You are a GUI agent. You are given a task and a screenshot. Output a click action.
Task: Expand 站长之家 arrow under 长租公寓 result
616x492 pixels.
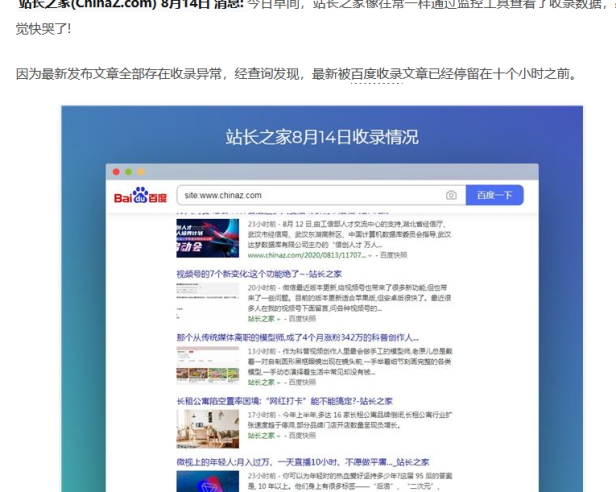[x=279, y=436]
